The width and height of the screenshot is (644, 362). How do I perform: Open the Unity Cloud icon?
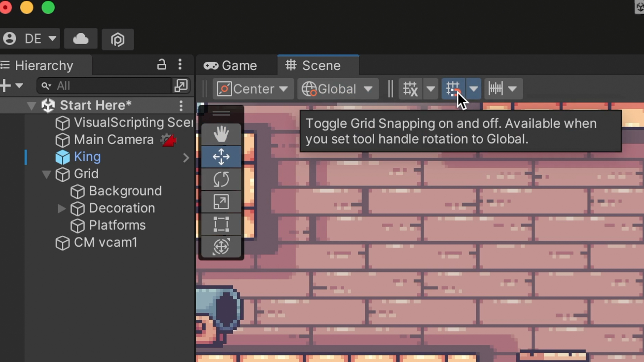point(81,39)
